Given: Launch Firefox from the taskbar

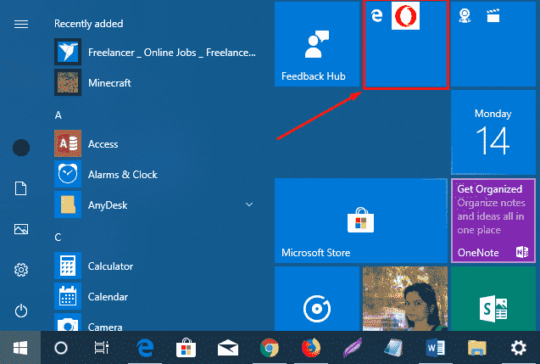Looking at the screenshot, I should (x=311, y=348).
